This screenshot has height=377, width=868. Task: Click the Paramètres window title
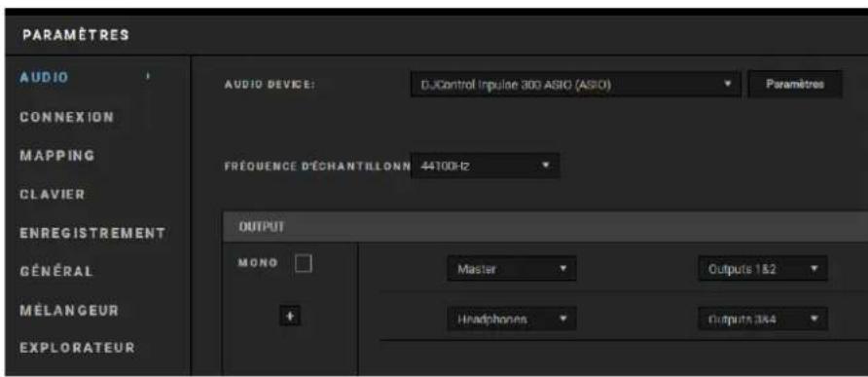coord(76,35)
